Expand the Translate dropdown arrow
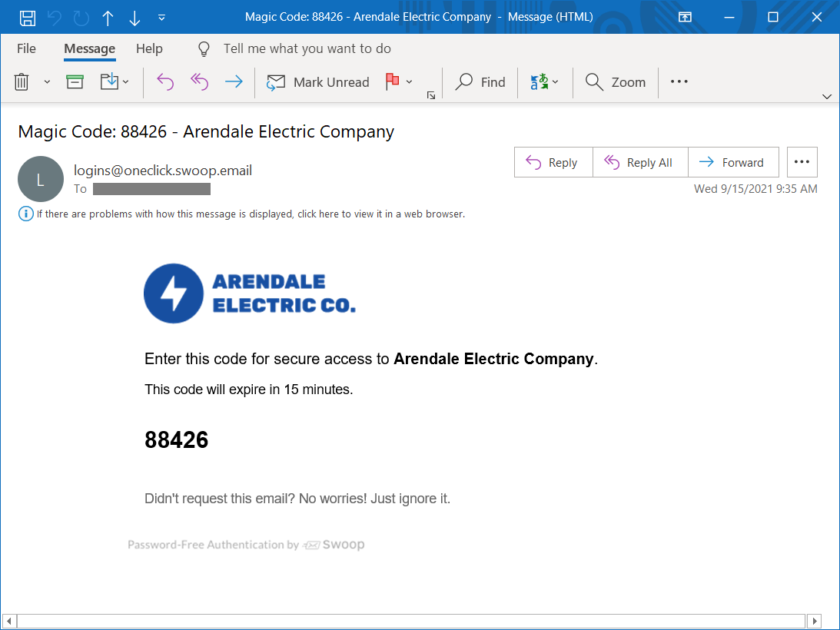This screenshot has width=840, height=630. coord(555,82)
